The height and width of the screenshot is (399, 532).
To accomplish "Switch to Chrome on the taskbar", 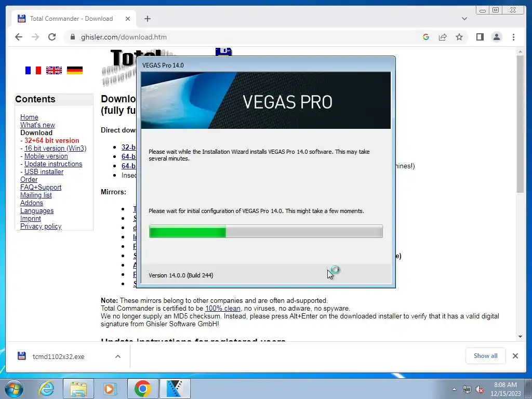I will (x=143, y=389).
